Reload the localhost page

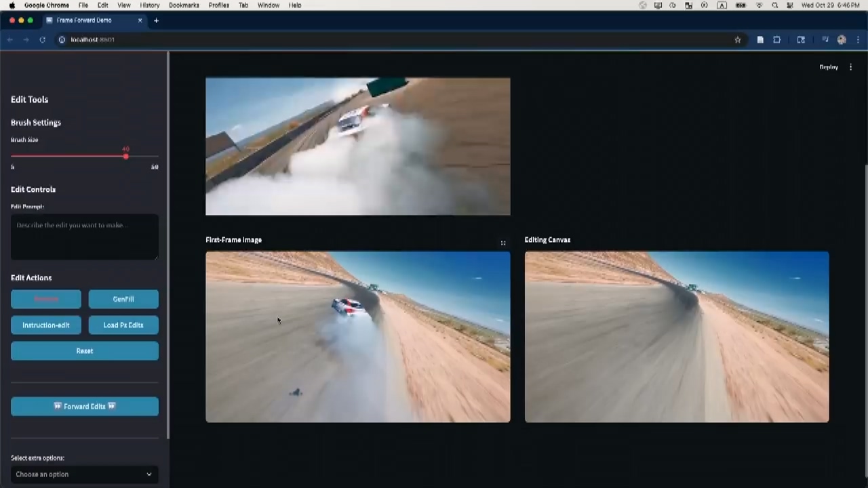pyautogui.click(x=42, y=40)
